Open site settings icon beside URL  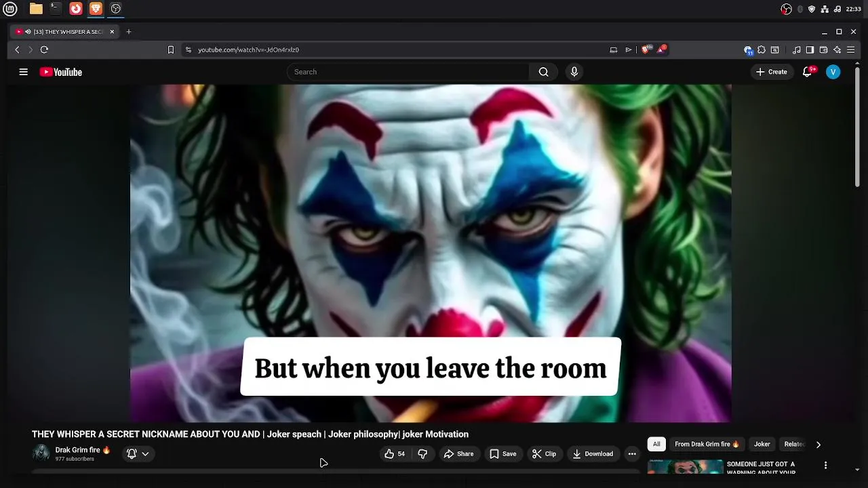189,49
